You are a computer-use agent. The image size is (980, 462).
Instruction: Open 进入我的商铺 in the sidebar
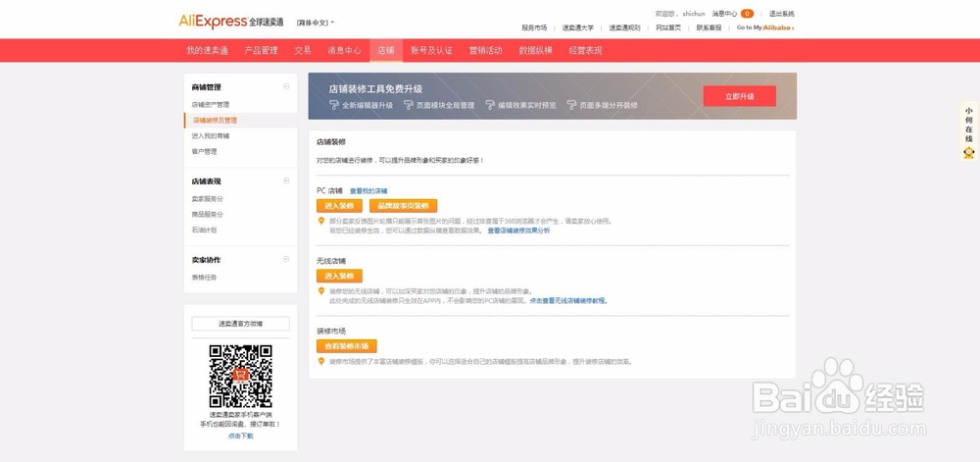[210, 135]
